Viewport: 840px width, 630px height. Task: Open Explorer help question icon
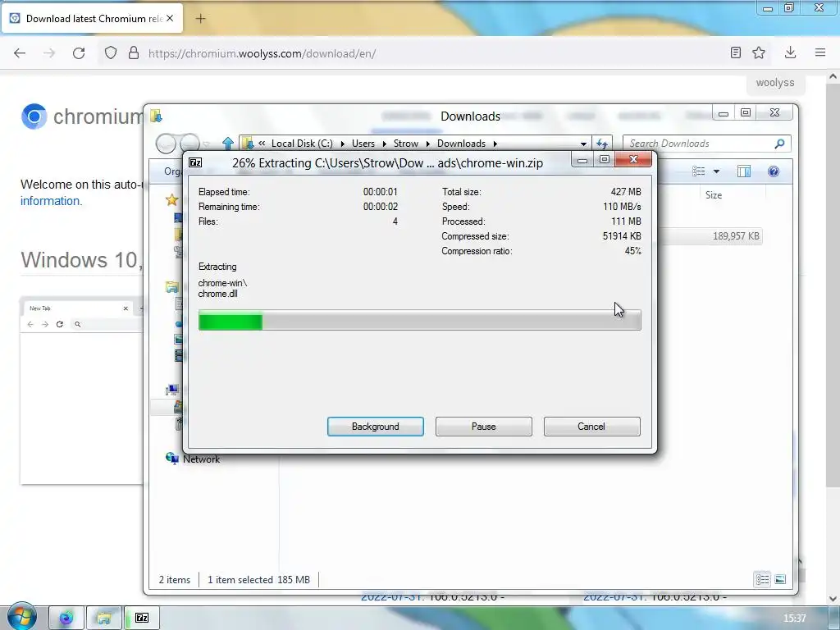[773, 171]
